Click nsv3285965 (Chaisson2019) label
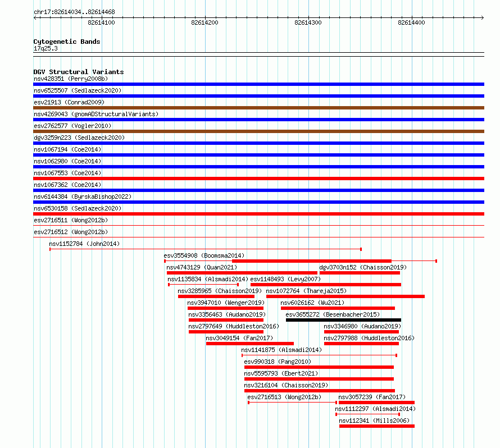The height and width of the screenshot is (448, 500). [x=220, y=291]
